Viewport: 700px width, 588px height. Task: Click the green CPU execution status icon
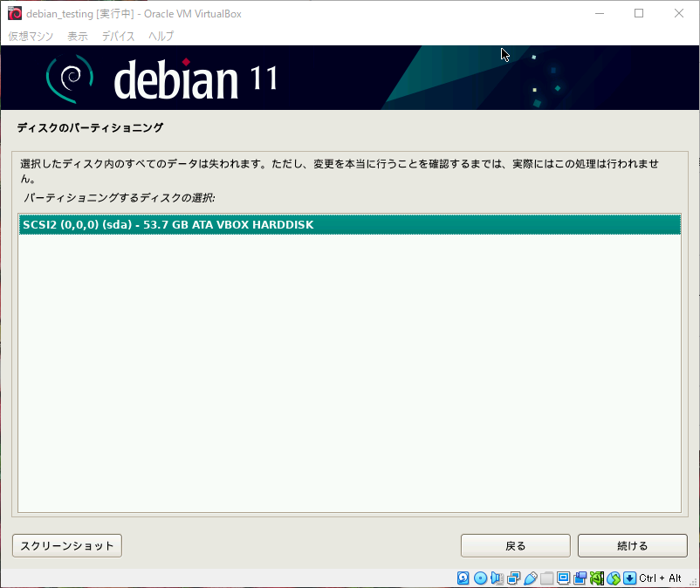pyautogui.click(x=597, y=578)
